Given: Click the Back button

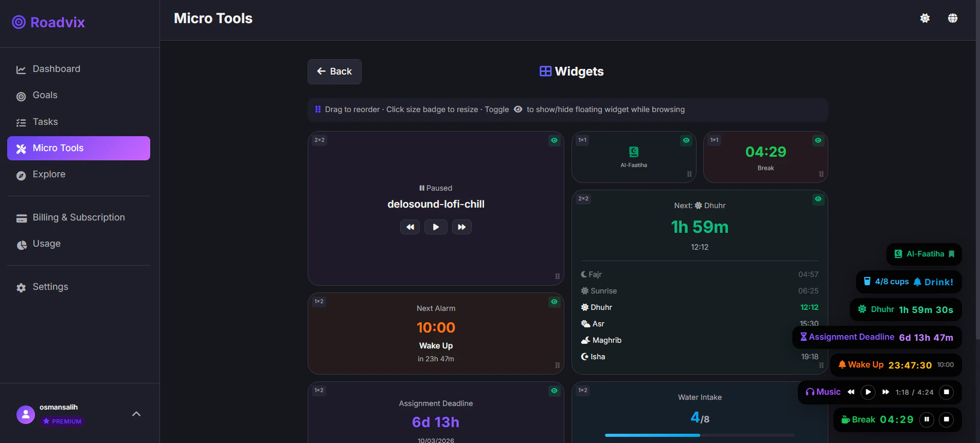Looking at the screenshot, I should pos(334,71).
